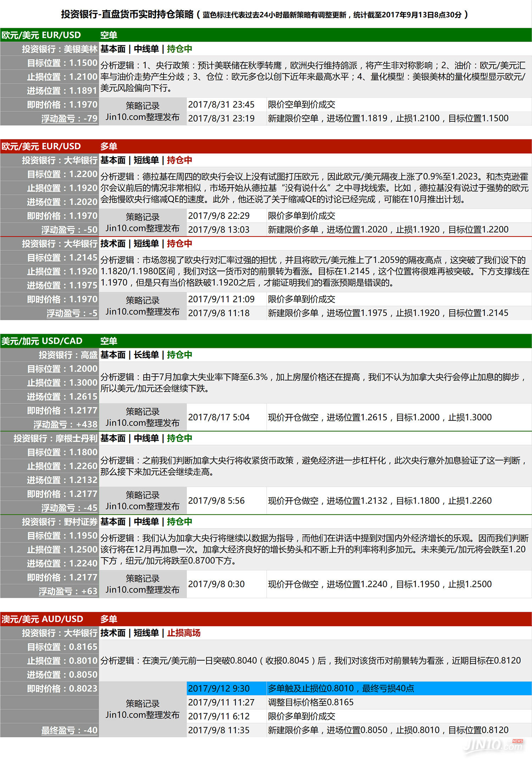Click the underlined 浮动盈亏：-5 value
The height and width of the screenshot is (765, 532).
[x=72, y=313]
